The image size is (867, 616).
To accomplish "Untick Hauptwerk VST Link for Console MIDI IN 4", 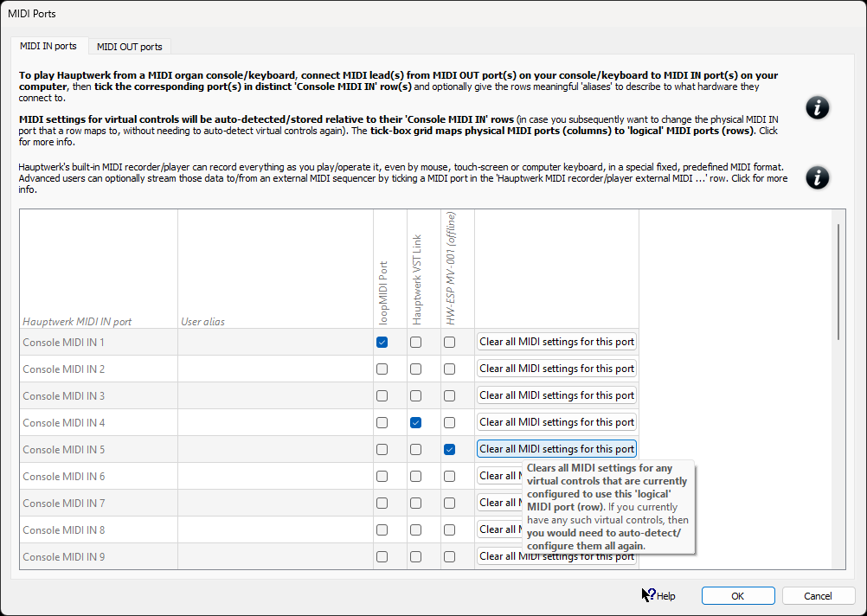I will point(416,423).
